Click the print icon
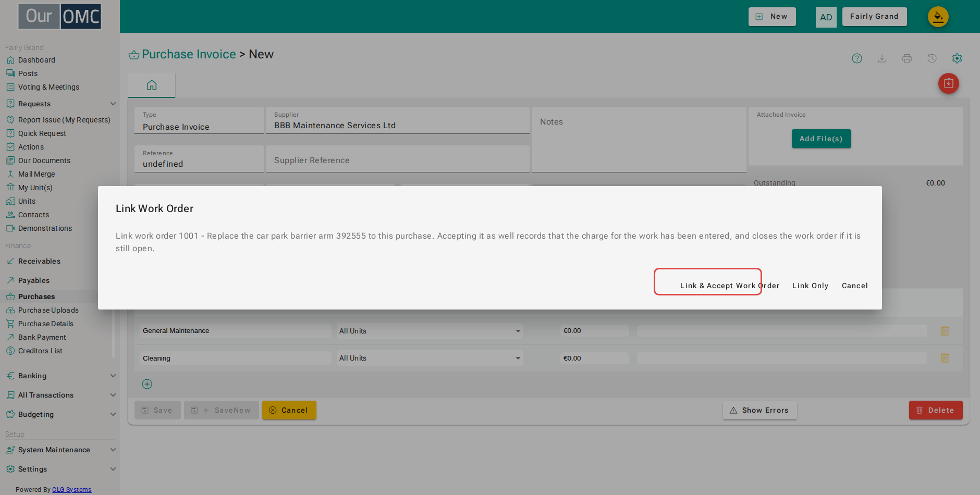 click(x=907, y=58)
